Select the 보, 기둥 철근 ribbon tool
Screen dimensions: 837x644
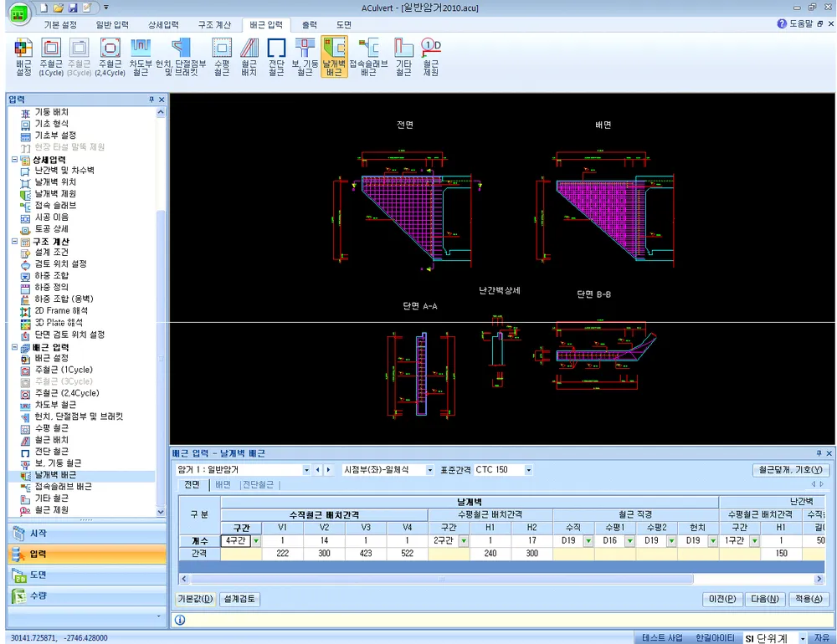pos(305,57)
